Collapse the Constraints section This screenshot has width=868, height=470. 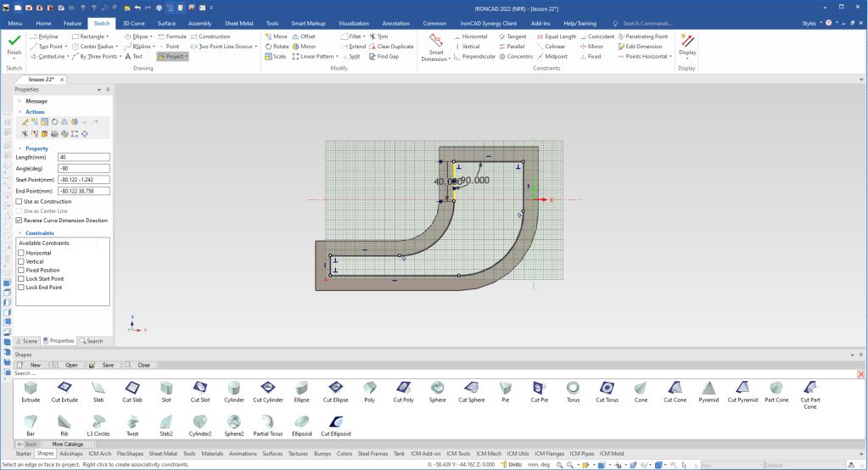coord(19,232)
